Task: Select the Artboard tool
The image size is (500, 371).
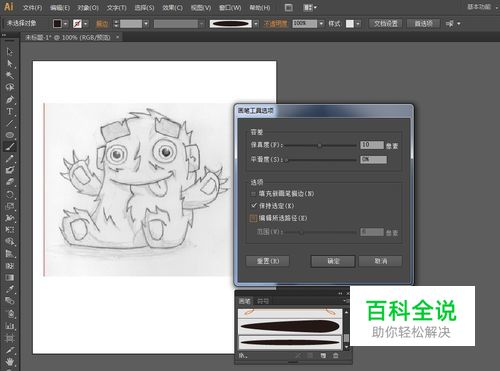Action: pos(10,338)
